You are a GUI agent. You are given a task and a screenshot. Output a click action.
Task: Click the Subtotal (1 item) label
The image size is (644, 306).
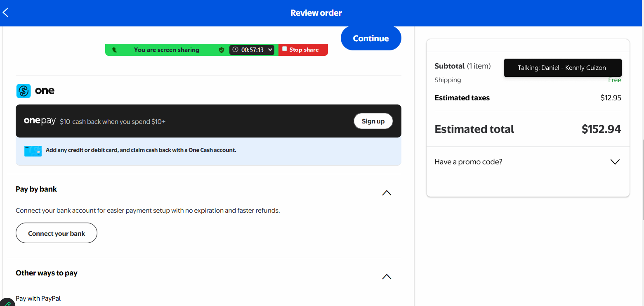pyautogui.click(x=462, y=66)
